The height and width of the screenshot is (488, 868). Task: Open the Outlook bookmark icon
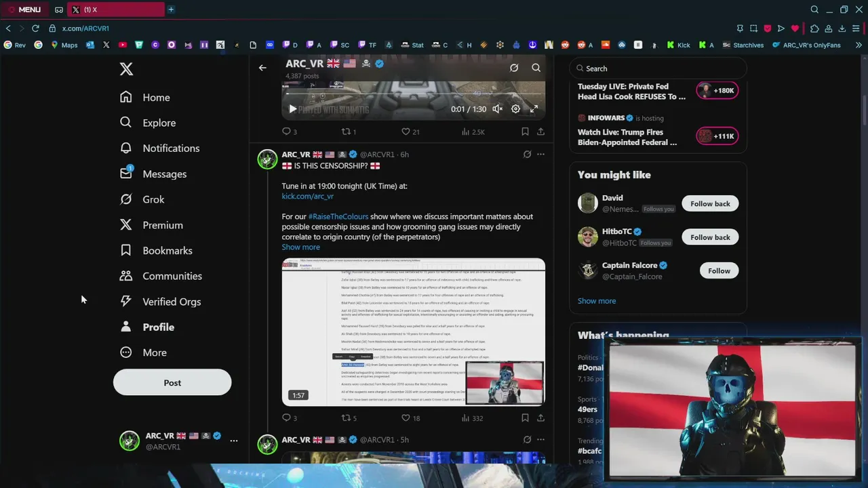pos(90,45)
